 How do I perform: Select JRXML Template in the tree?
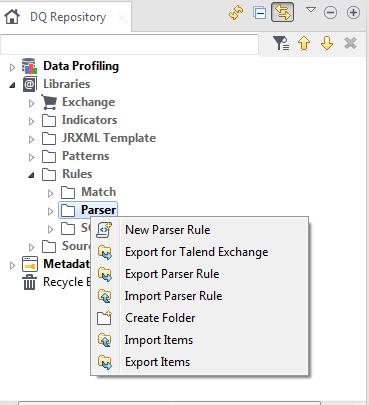(109, 138)
